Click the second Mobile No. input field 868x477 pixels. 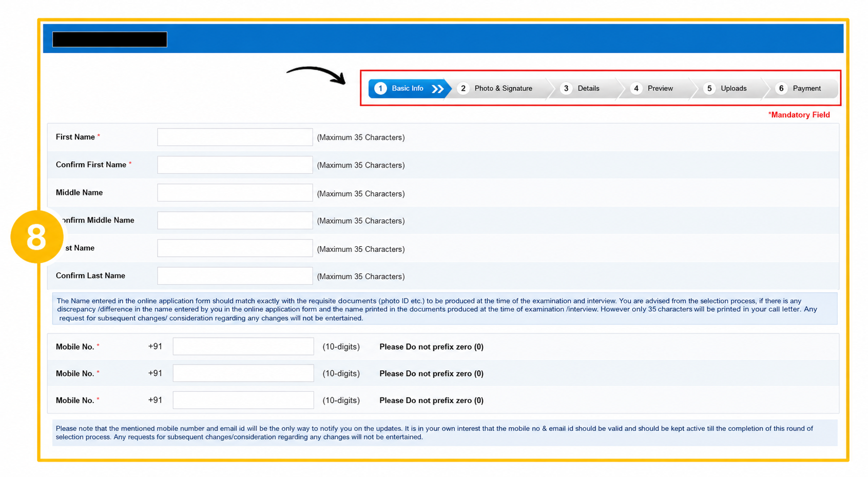tap(243, 373)
